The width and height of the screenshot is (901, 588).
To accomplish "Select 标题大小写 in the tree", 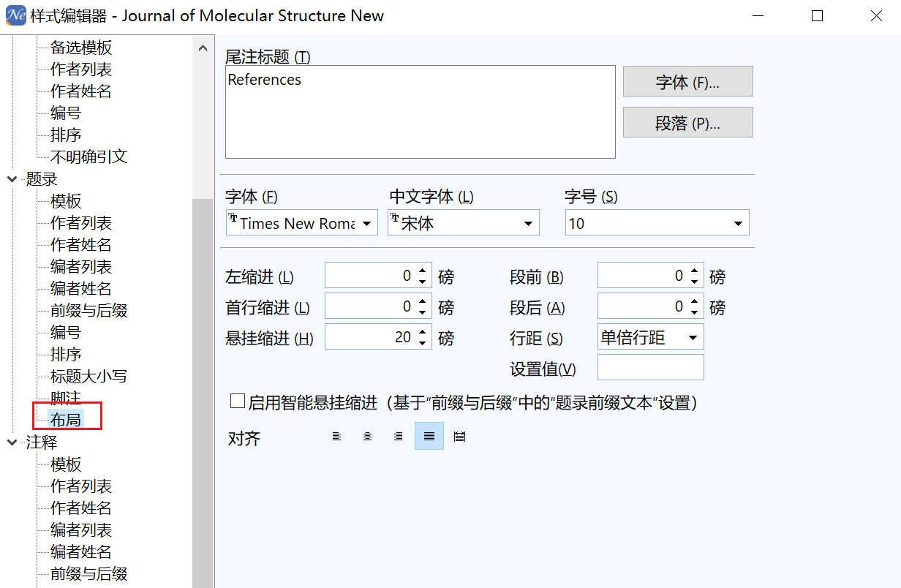I will (89, 376).
